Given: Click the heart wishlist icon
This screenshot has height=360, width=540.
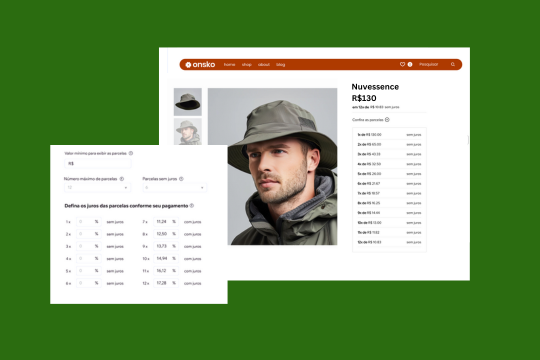Looking at the screenshot, I should coord(402,64).
